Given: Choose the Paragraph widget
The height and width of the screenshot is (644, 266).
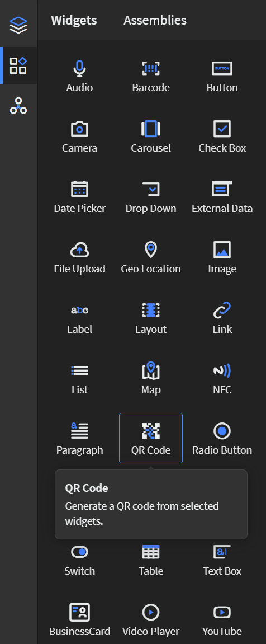Looking at the screenshot, I should [x=80, y=438].
